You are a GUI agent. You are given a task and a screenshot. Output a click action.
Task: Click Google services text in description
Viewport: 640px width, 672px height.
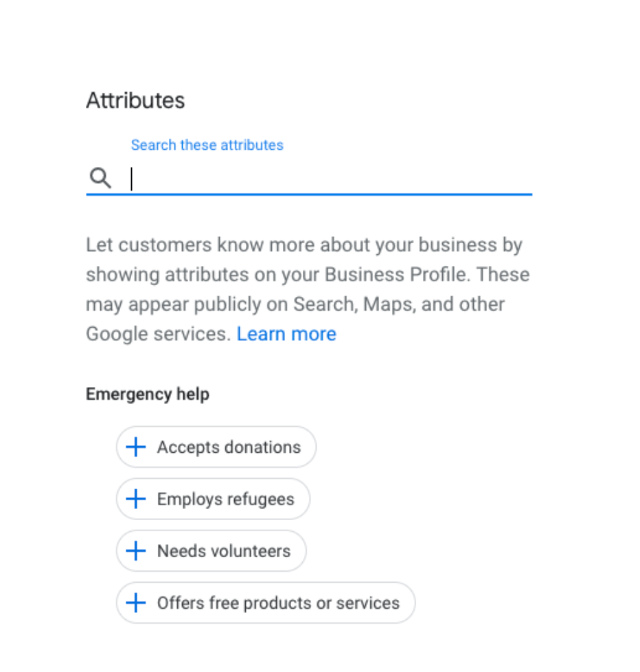158,335
